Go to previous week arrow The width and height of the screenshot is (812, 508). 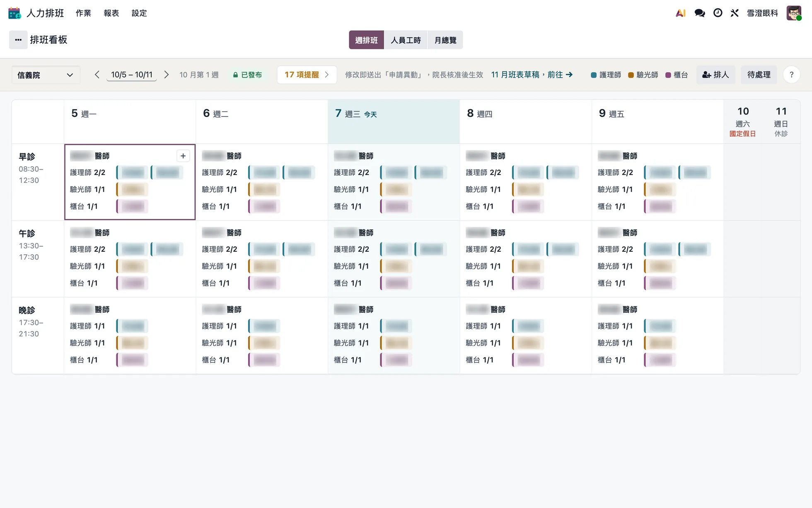97,75
